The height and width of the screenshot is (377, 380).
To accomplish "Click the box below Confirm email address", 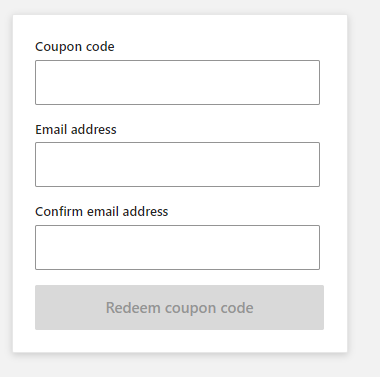I will [177, 247].
